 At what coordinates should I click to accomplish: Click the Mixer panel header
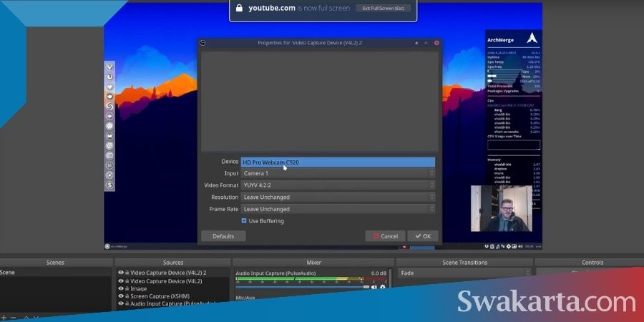pyautogui.click(x=314, y=263)
